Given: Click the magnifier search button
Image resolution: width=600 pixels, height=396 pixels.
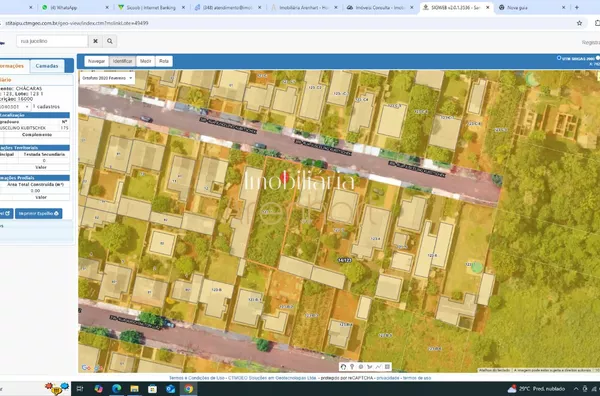Looking at the screenshot, I should tap(110, 41).
